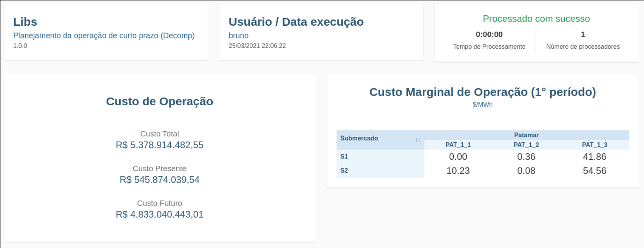Image resolution: width=644 pixels, height=248 pixels.
Task: Click the Libs card title
Action: tap(25, 22)
